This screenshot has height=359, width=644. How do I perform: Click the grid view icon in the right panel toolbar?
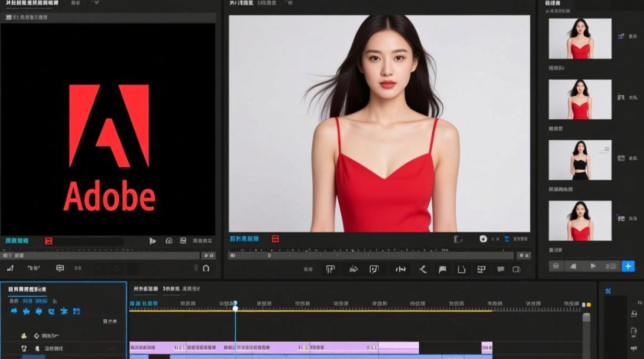(556, 266)
